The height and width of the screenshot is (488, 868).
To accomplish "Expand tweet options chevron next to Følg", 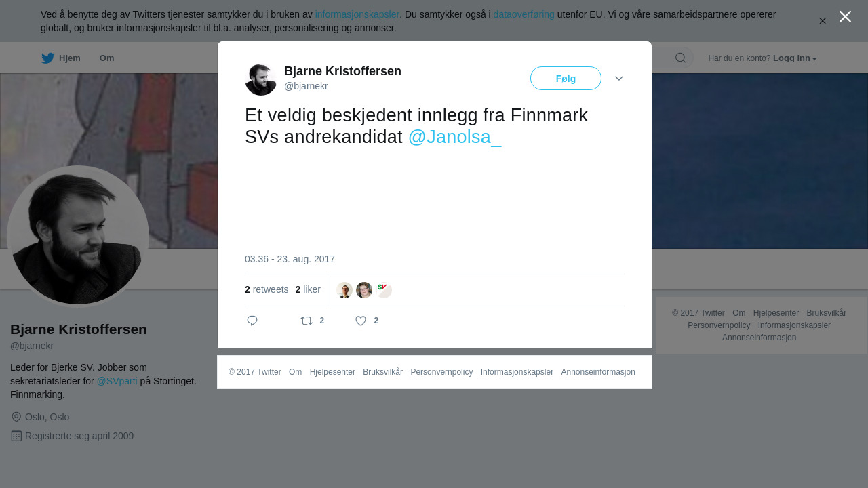I will (x=619, y=79).
